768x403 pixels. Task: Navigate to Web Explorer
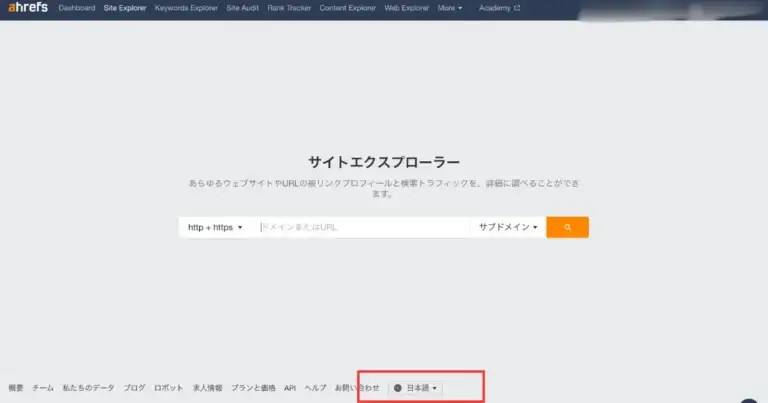click(x=407, y=8)
